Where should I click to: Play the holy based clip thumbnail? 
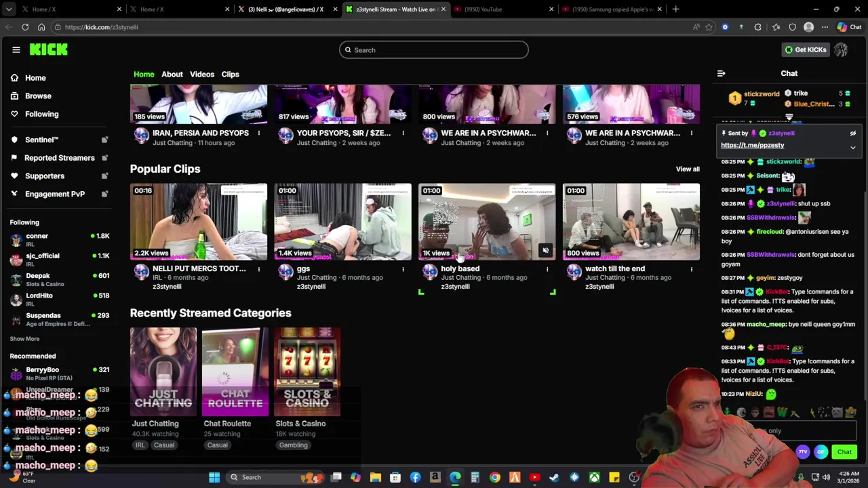click(x=486, y=222)
